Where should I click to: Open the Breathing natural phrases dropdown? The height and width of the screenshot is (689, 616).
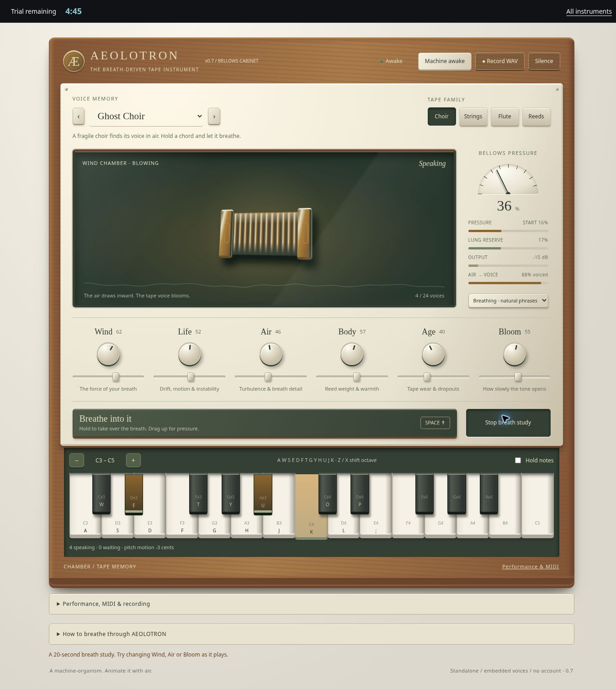click(508, 301)
